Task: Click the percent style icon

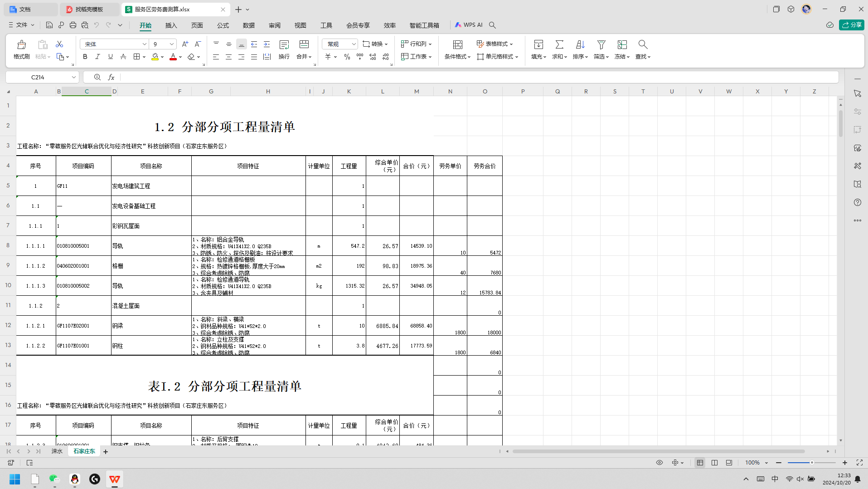Action: (347, 57)
